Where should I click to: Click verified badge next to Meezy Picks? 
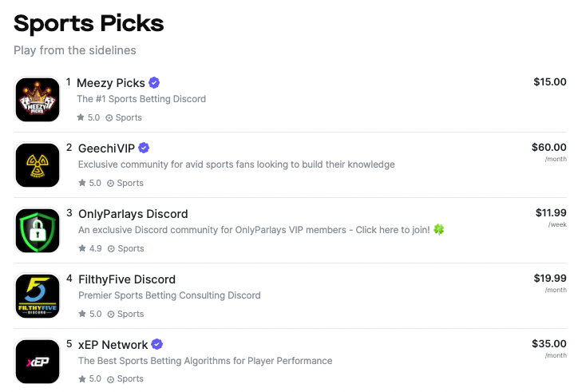point(154,82)
